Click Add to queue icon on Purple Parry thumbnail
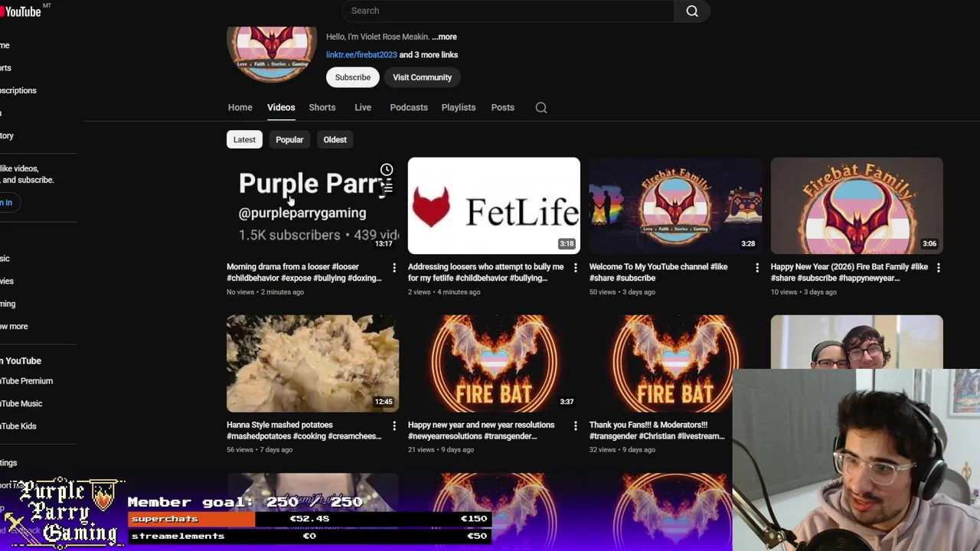 click(x=387, y=187)
